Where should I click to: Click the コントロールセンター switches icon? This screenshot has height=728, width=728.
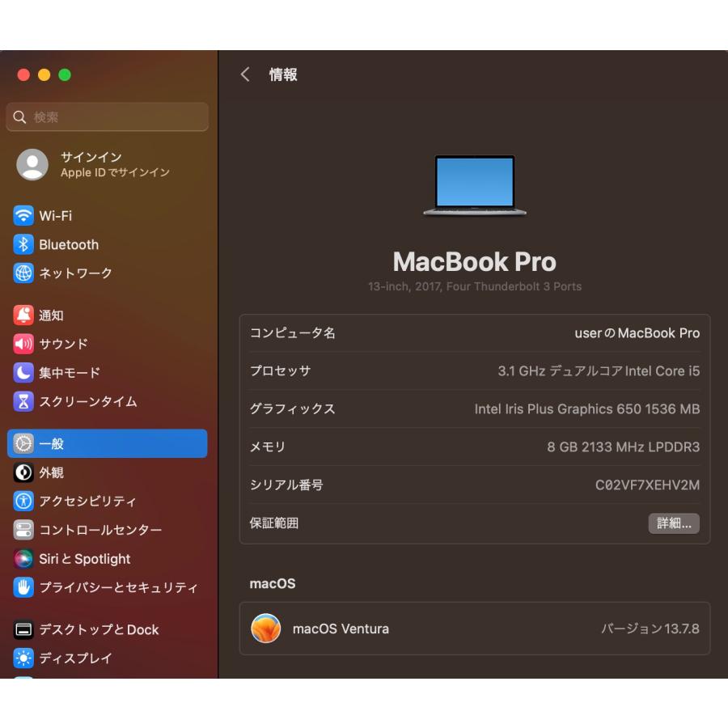(23, 530)
